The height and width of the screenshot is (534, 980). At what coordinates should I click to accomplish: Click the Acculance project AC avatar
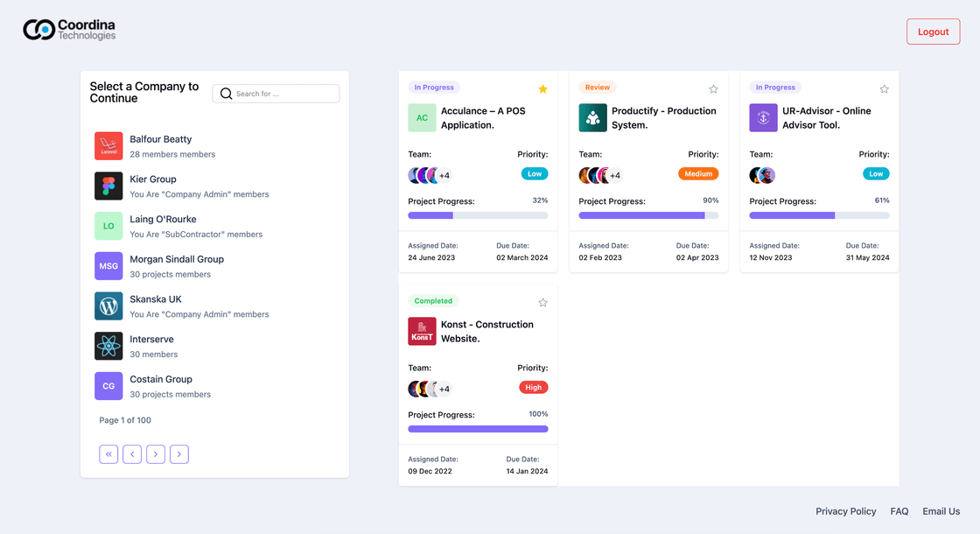point(422,116)
